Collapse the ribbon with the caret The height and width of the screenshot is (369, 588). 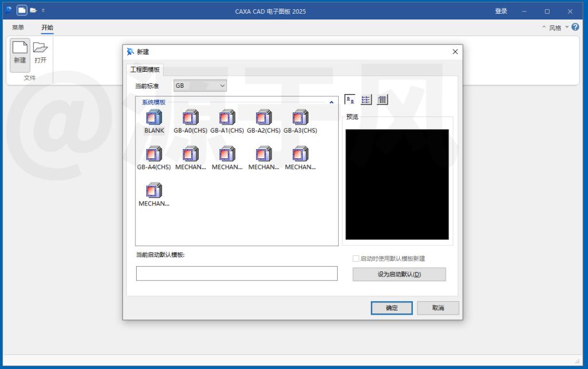[544, 28]
